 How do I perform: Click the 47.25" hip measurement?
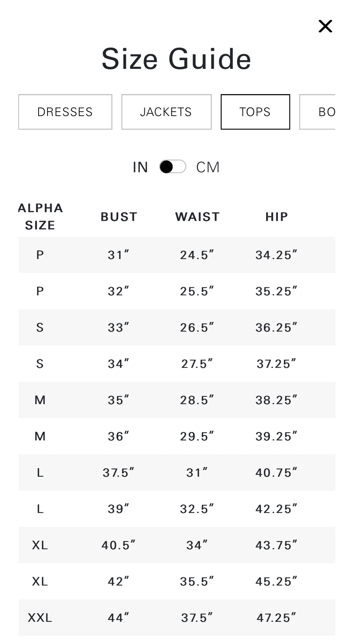point(276,617)
